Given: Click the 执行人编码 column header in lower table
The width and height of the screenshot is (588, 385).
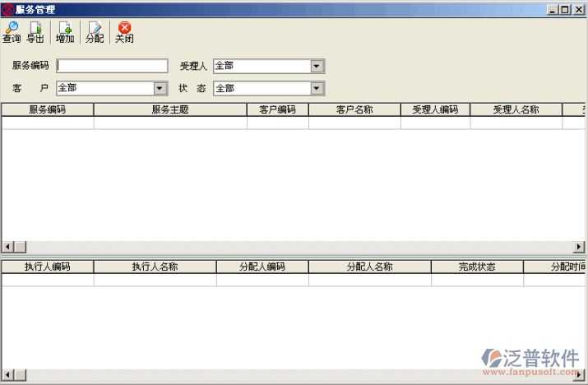Looking at the screenshot, I should tap(47, 267).
